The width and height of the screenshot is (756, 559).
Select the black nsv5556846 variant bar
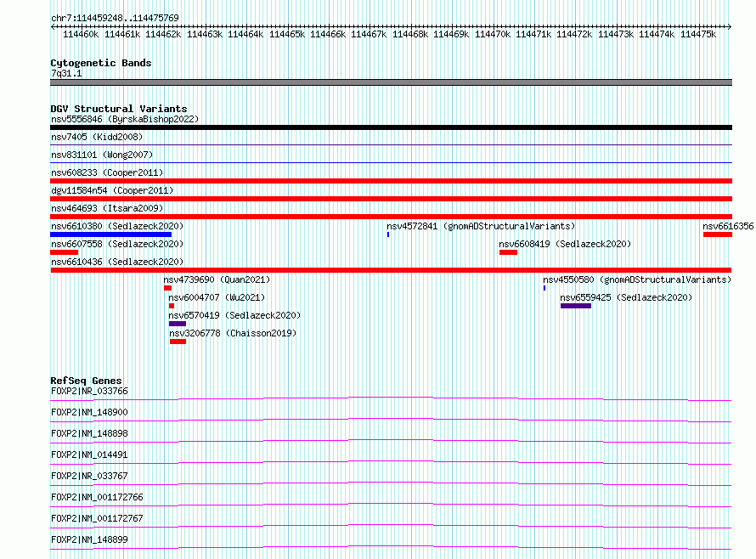point(391,127)
